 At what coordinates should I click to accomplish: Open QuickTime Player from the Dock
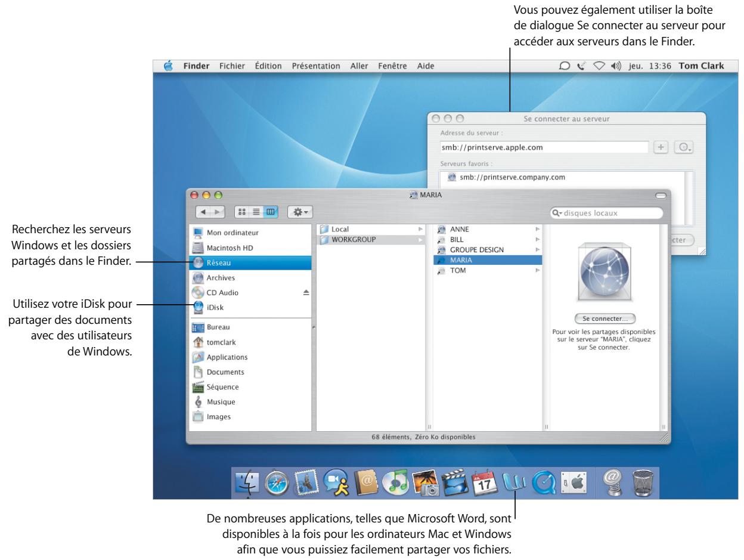544,484
